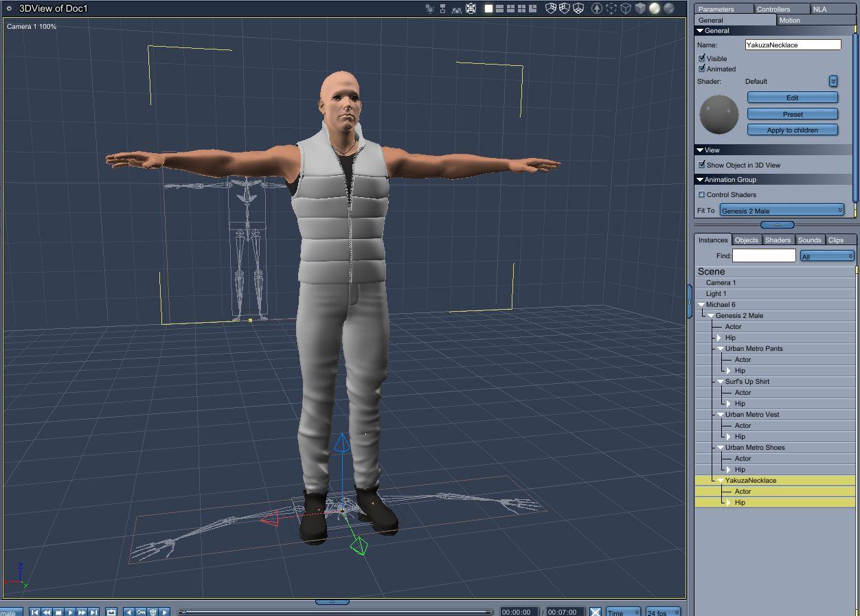Screen dimensions: 860x616
Task: Create a key frame with key icon
Action: click(141, 612)
